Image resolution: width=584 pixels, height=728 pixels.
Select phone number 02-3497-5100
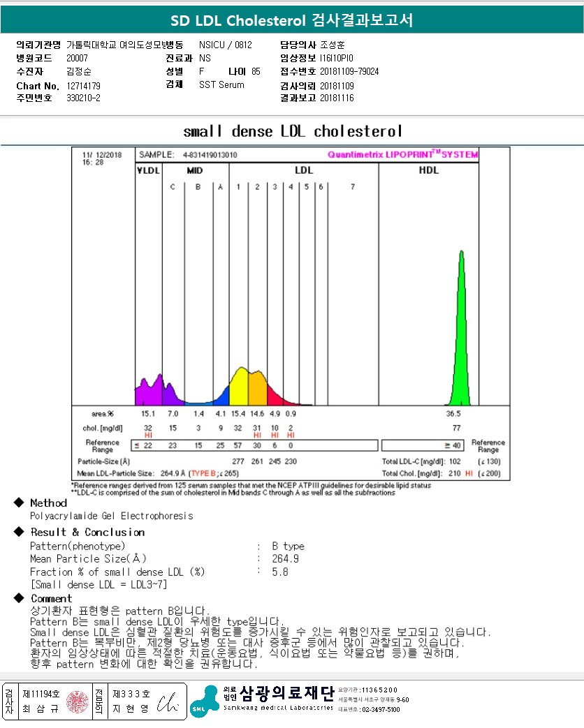381,710
